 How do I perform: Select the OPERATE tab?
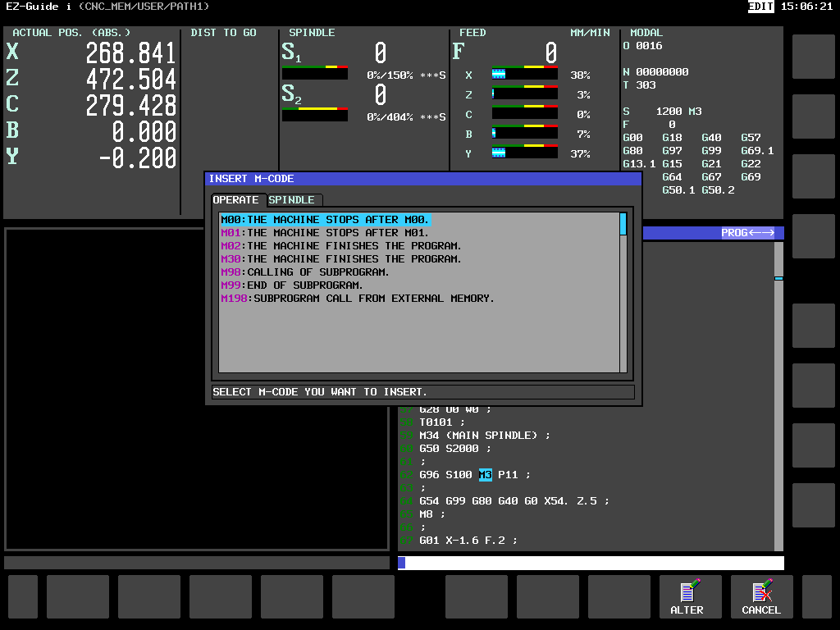(x=236, y=200)
